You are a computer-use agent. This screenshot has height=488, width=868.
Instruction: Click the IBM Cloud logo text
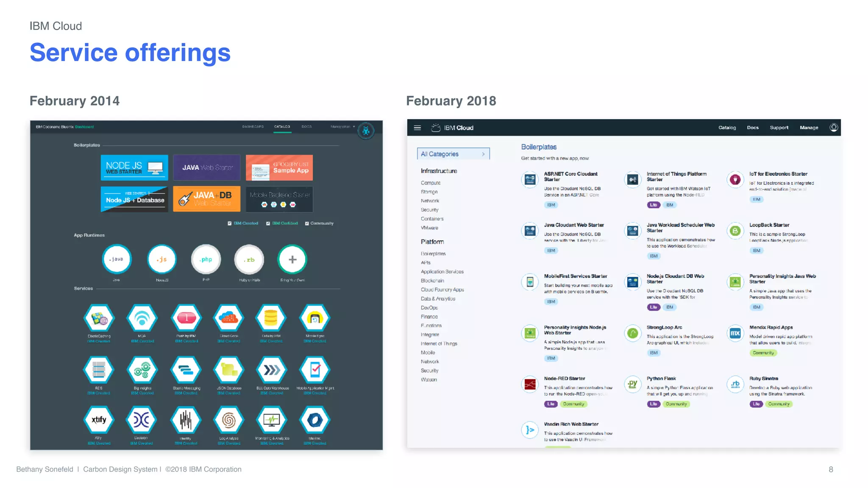pyautogui.click(x=459, y=128)
